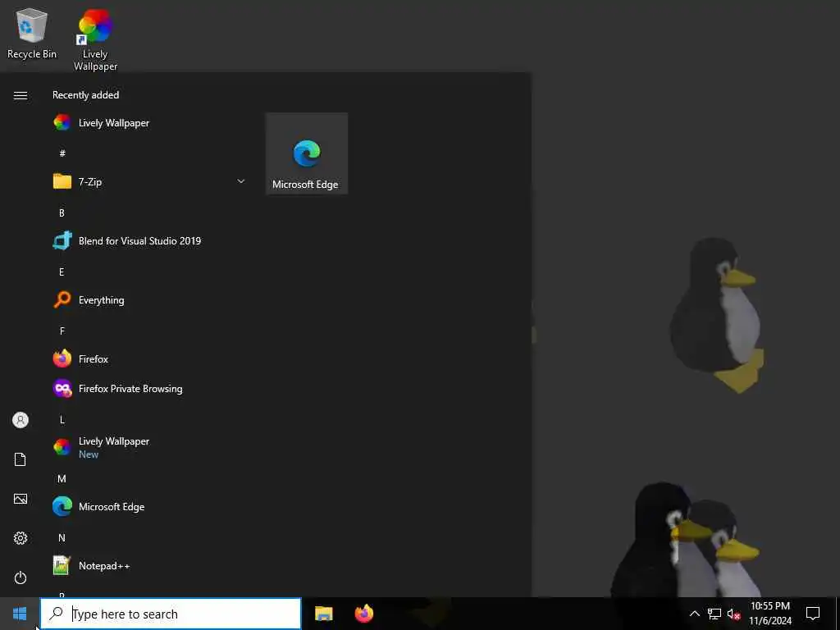This screenshot has width=840, height=630.
Task: Open the Action Center notifications icon
Action: pyautogui.click(x=813, y=614)
